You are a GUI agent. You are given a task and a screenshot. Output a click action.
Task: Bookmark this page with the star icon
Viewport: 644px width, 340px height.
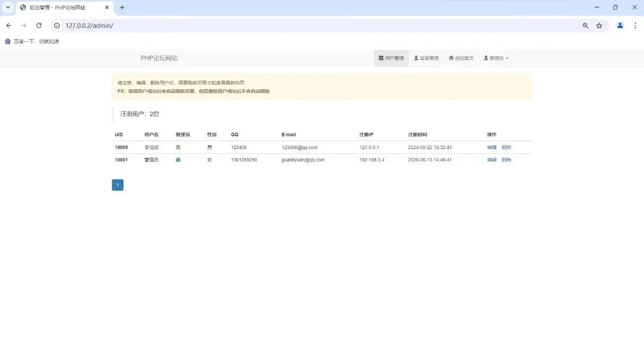pos(599,25)
